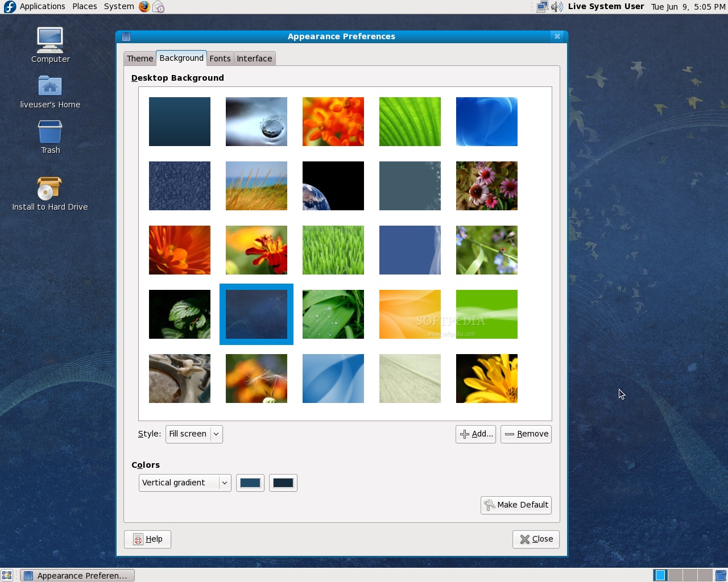Select the solid blue curve wallpaper
The width and height of the screenshot is (728, 582).
[410, 250]
